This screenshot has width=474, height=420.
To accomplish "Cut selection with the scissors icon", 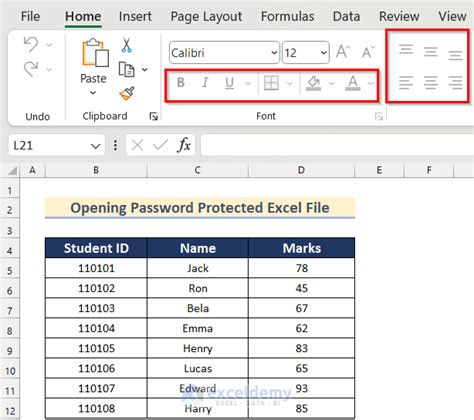I will (126, 45).
